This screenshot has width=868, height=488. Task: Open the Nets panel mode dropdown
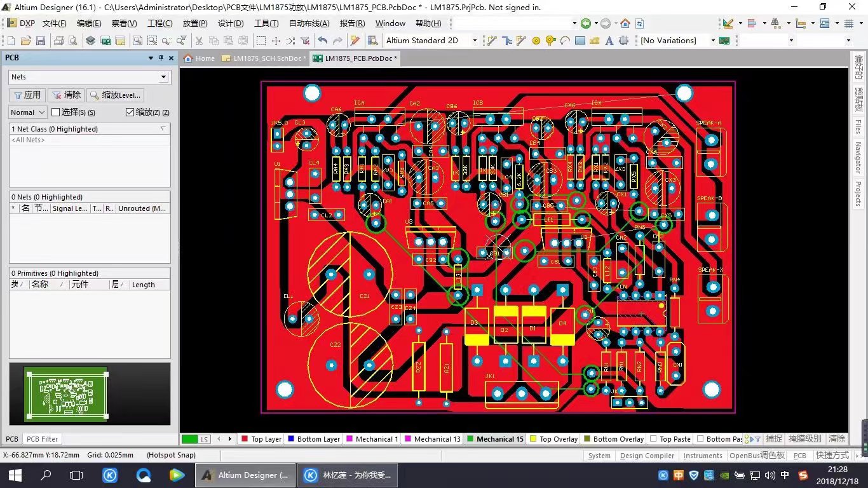163,77
